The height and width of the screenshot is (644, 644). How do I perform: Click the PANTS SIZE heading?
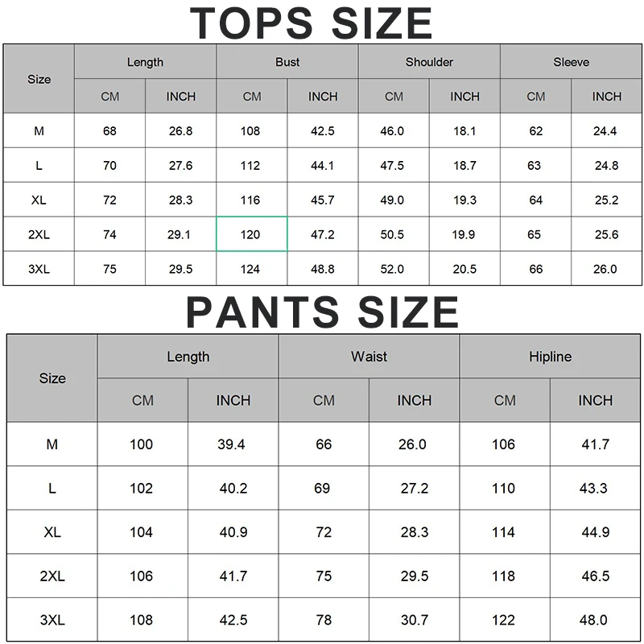coord(322,312)
